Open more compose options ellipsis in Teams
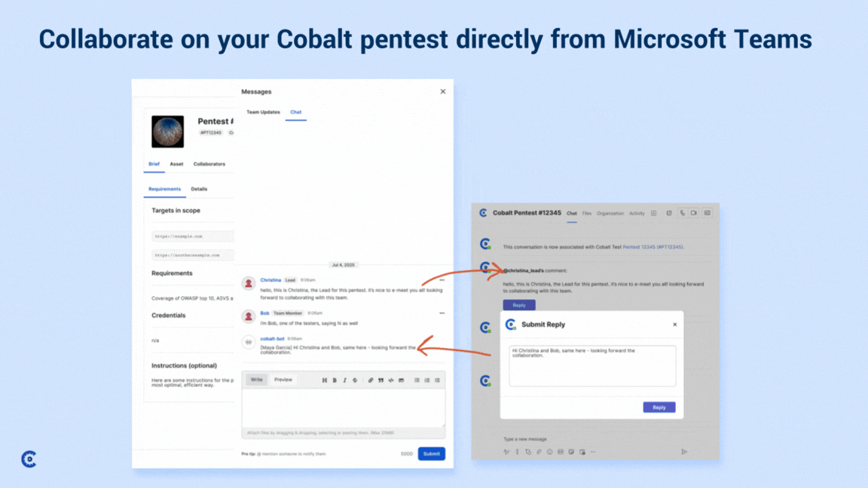This screenshot has width=868, height=488. [593, 452]
